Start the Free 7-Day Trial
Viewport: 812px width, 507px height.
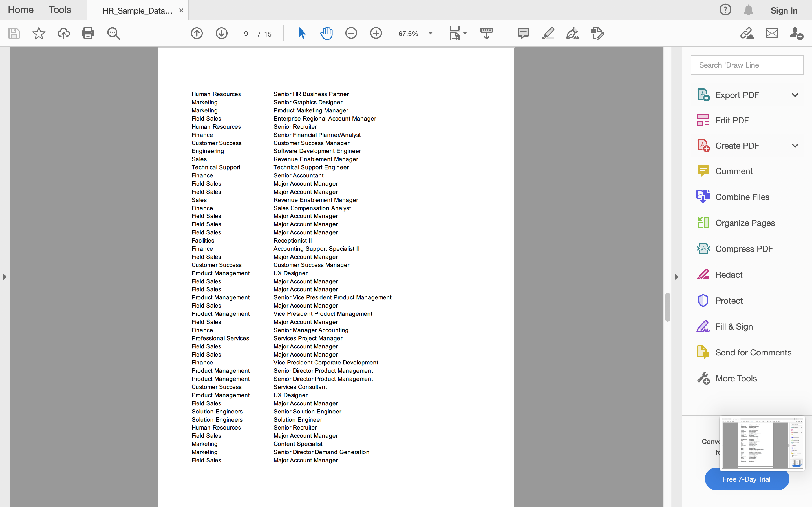click(x=747, y=479)
